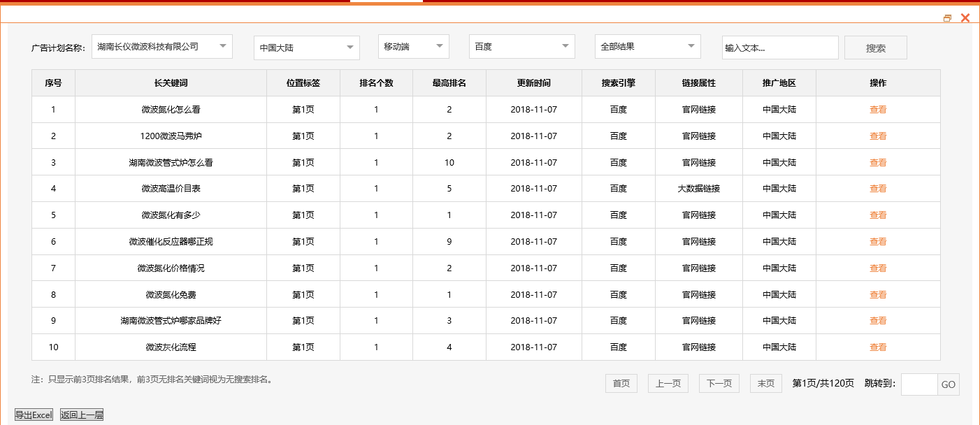Click 下一页 next page button
This screenshot has height=425, width=980.
click(718, 383)
